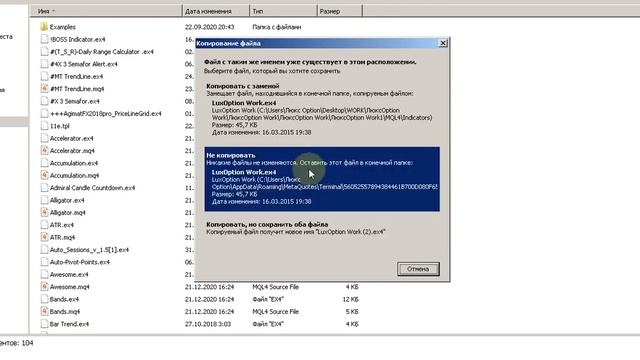Viewport: 640px width, 360px height.
Task: Click the Bar Trend.ex4 file icon
Action: click(x=44, y=324)
